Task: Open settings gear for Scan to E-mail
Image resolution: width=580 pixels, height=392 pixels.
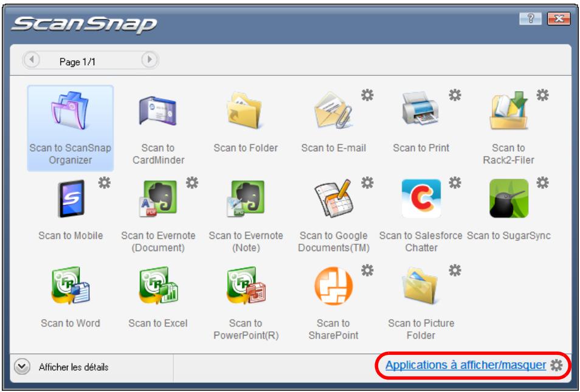Action: pos(367,95)
